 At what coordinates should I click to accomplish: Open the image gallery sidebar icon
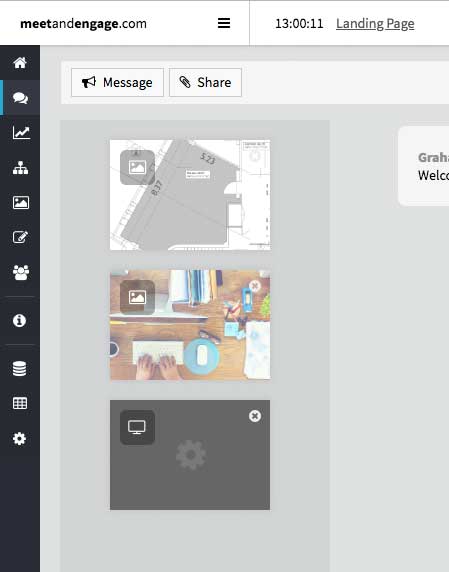coord(21,202)
